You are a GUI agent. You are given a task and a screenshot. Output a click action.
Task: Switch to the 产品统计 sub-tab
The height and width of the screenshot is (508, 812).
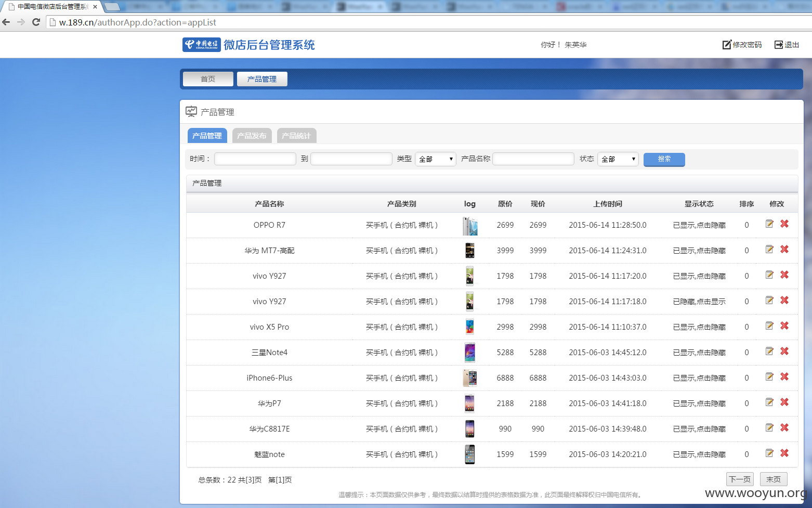(x=296, y=136)
